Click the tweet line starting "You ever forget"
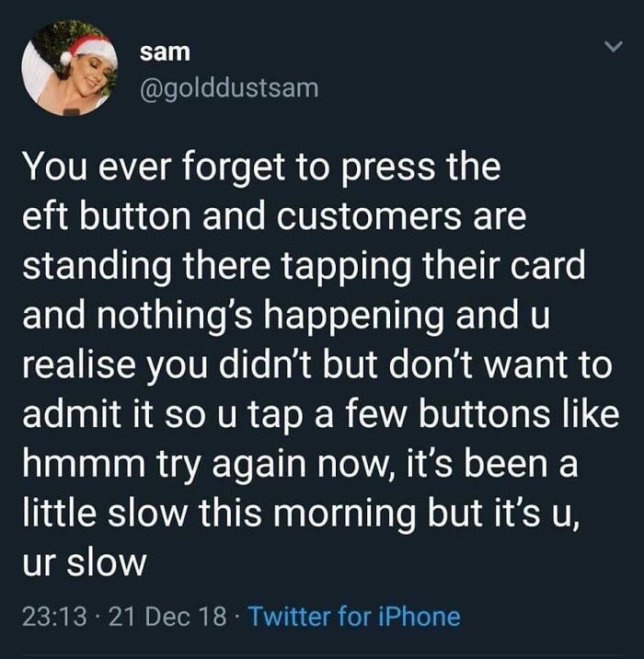The width and height of the screenshot is (644, 659). (x=261, y=168)
